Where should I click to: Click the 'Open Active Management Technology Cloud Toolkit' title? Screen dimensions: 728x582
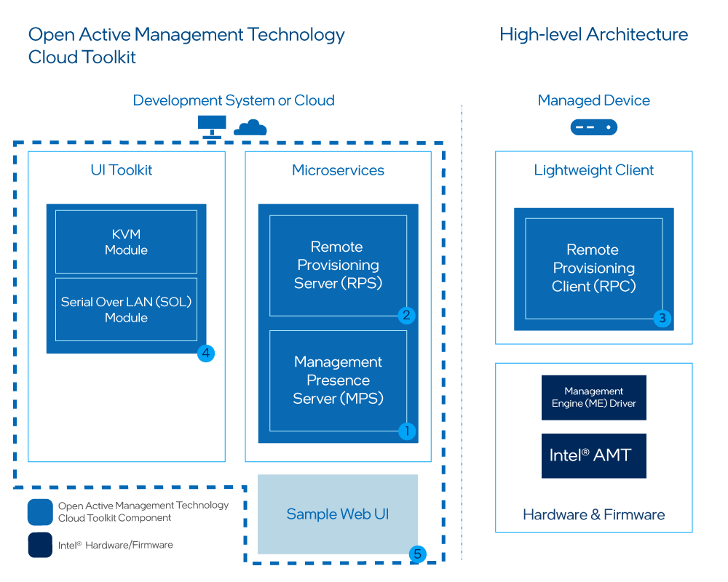click(x=186, y=46)
